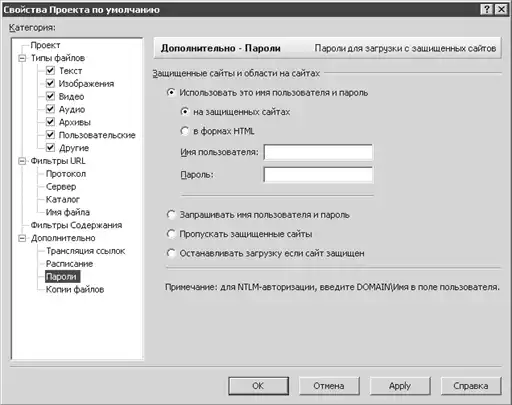The image size is (512, 405).
Task: Click the Отмена button
Action: click(x=329, y=386)
